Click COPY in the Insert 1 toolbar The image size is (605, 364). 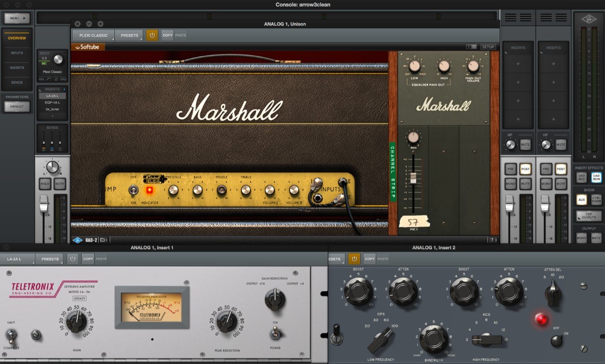click(88, 259)
